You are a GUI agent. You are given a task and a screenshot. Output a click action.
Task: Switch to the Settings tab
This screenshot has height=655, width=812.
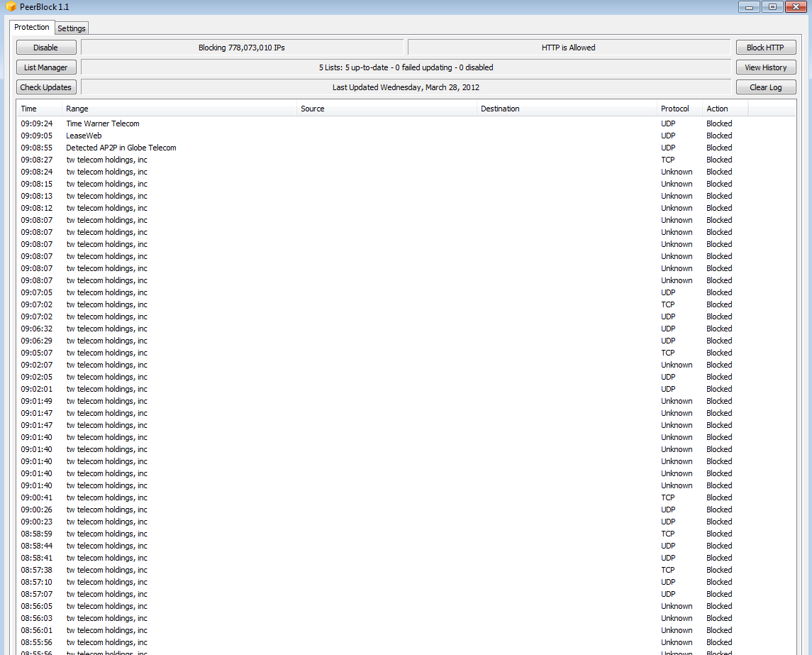pyautogui.click(x=72, y=28)
